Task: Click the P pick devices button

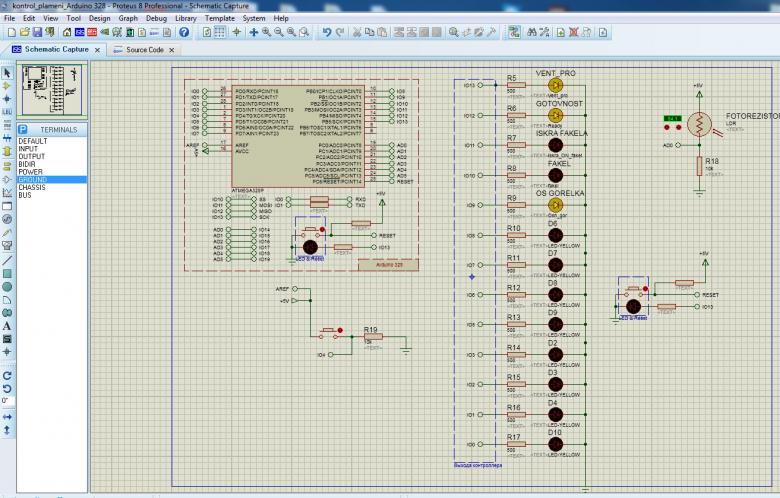Action: (22, 130)
